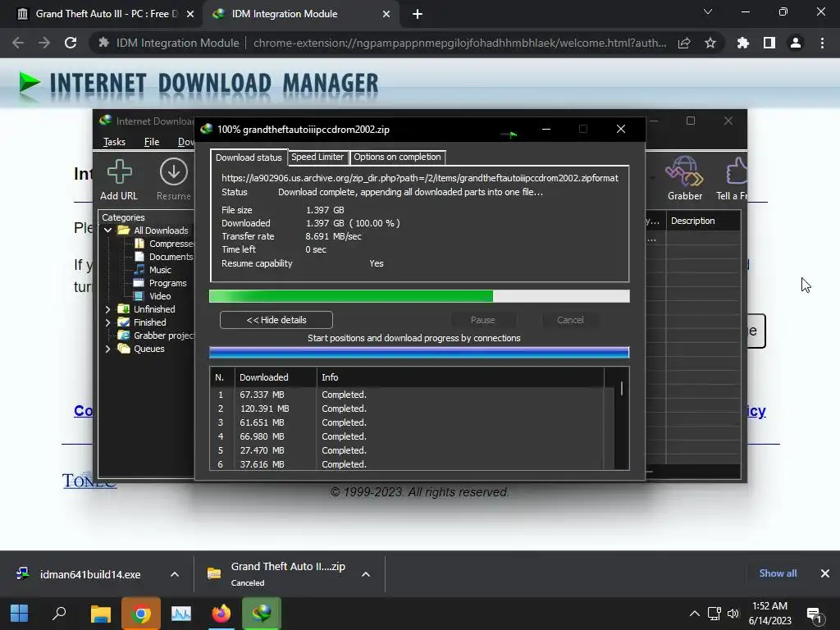
Task: Select the Documents category
Action: [164, 257]
